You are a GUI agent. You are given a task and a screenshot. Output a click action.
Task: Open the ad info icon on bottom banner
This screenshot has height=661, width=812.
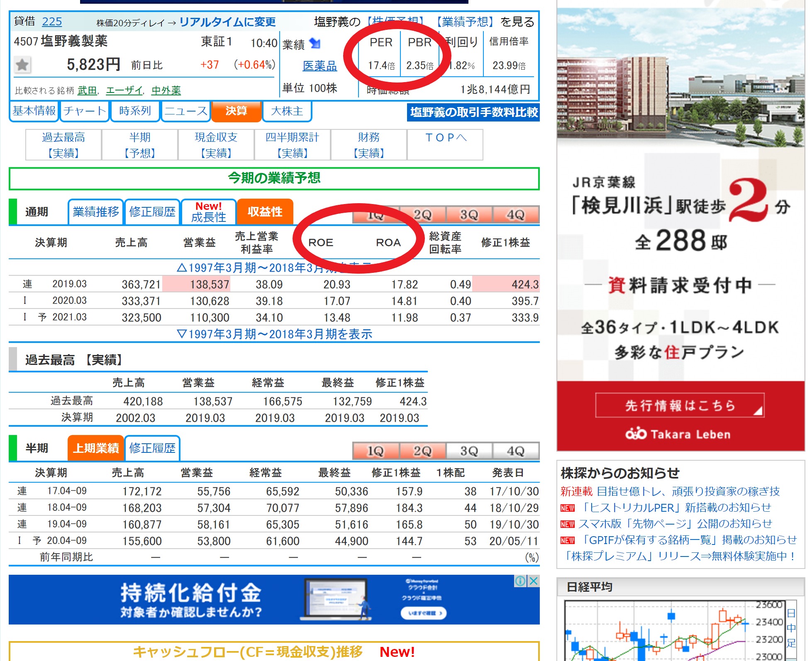pos(520,581)
